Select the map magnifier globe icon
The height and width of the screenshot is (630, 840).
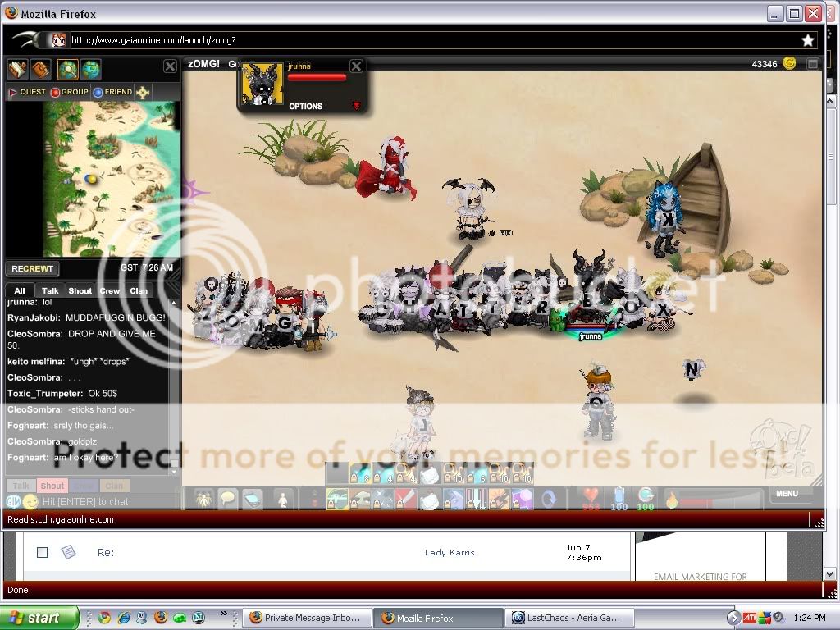[x=68, y=69]
